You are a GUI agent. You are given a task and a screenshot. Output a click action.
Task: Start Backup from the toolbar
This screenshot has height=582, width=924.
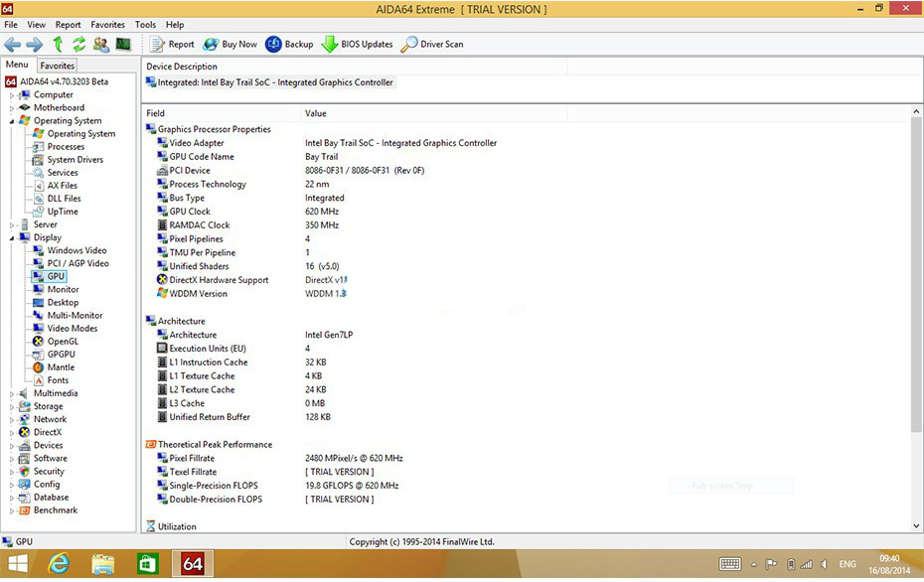coord(289,44)
